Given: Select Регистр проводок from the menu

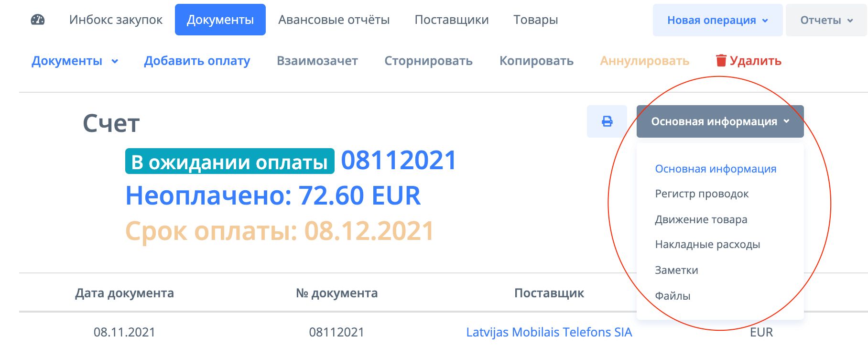Looking at the screenshot, I should tap(701, 194).
